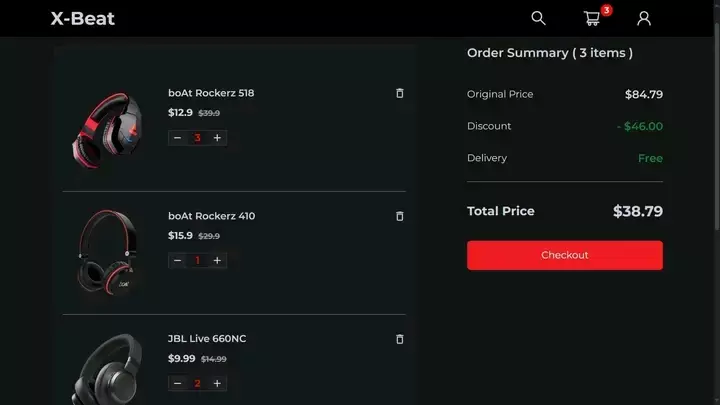720x405 pixels.
Task: Click the Delivery label
Action: pyautogui.click(x=487, y=158)
